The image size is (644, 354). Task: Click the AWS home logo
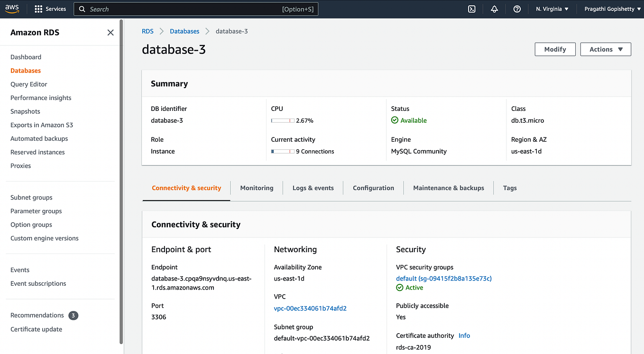click(x=12, y=8)
